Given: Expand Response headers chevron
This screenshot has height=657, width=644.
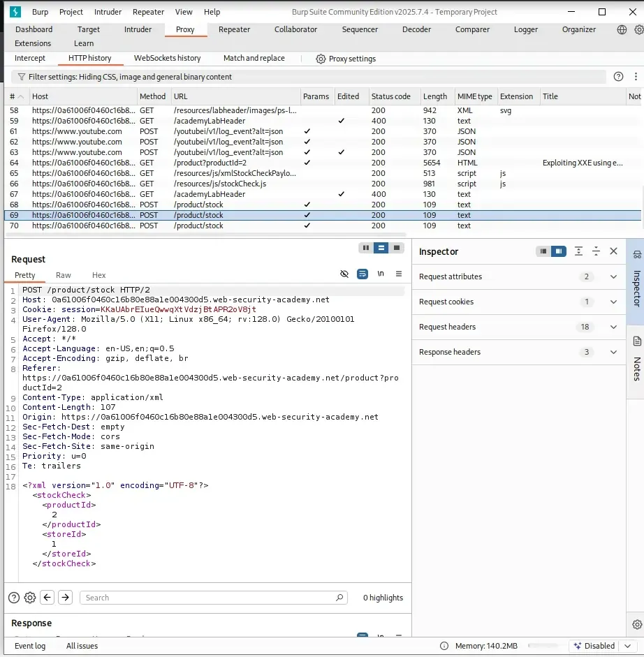Looking at the screenshot, I should pyautogui.click(x=613, y=353).
